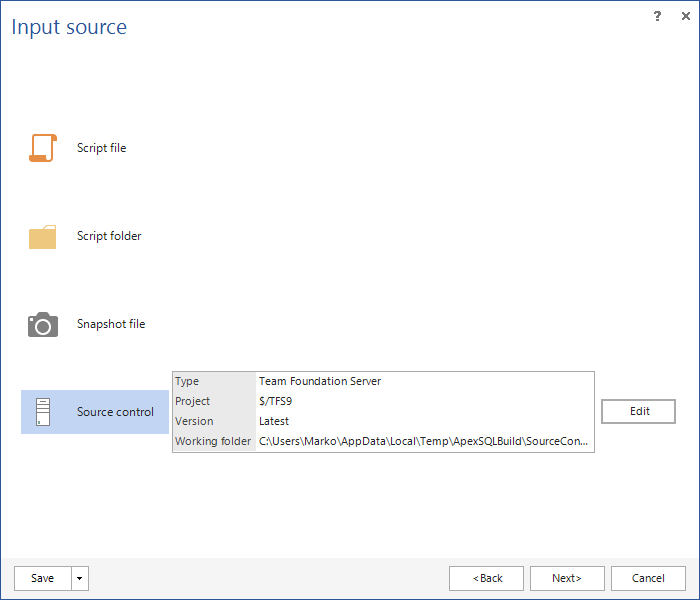The image size is (700, 600).
Task: Cancel the wizard
Action: [648, 578]
